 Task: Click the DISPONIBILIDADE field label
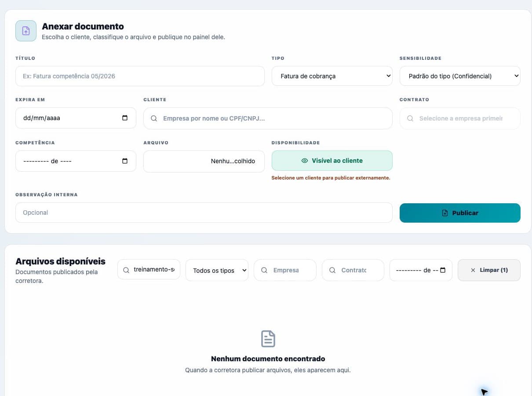pyautogui.click(x=295, y=143)
